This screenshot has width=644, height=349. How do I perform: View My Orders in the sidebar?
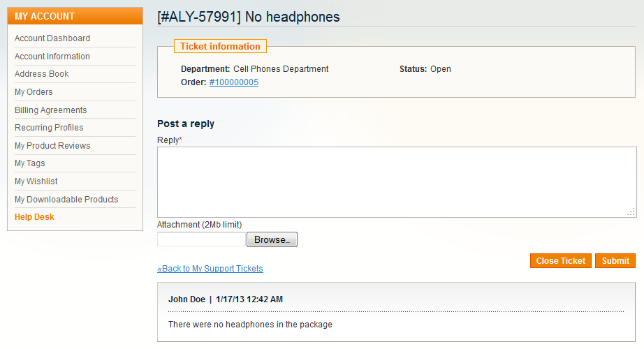pyautogui.click(x=34, y=92)
